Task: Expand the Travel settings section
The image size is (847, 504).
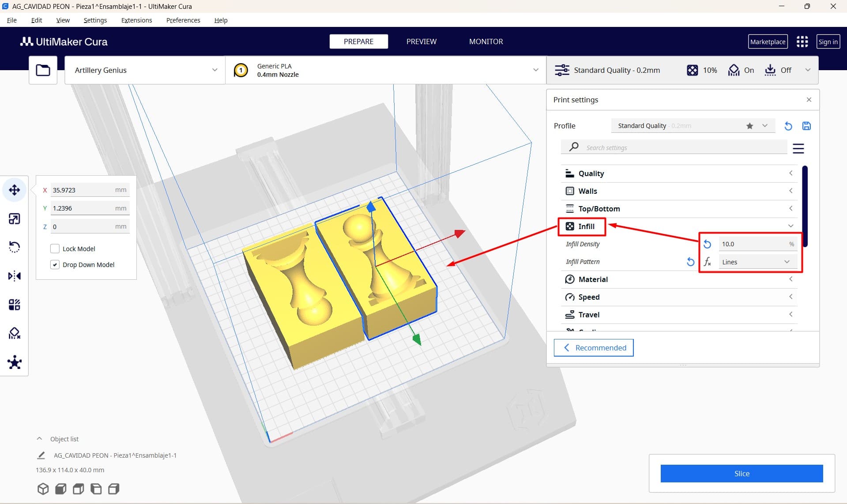Action: (679, 315)
